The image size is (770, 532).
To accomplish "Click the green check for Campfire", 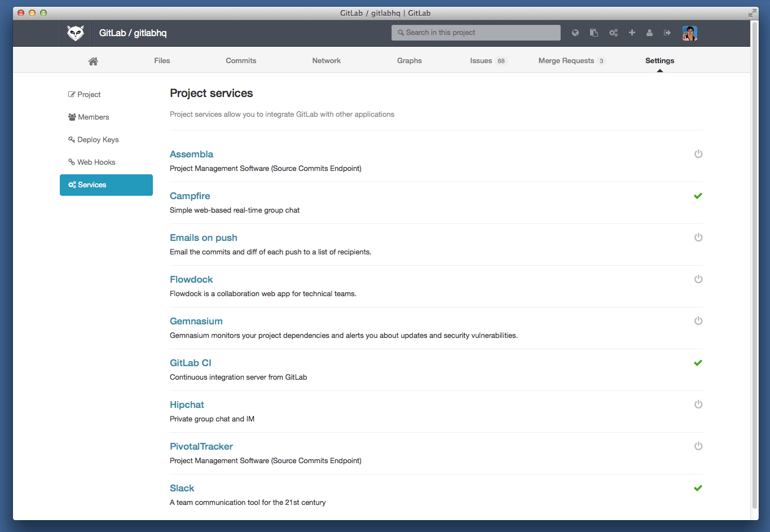I will click(x=698, y=196).
